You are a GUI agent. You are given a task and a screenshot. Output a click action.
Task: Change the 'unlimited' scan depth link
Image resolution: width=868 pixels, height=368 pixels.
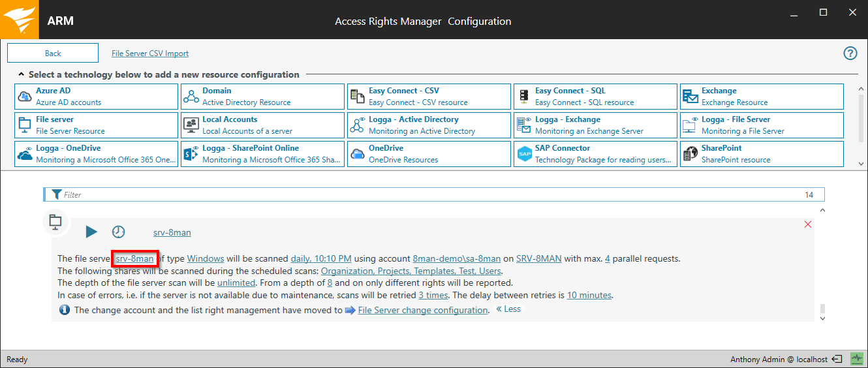pos(236,283)
